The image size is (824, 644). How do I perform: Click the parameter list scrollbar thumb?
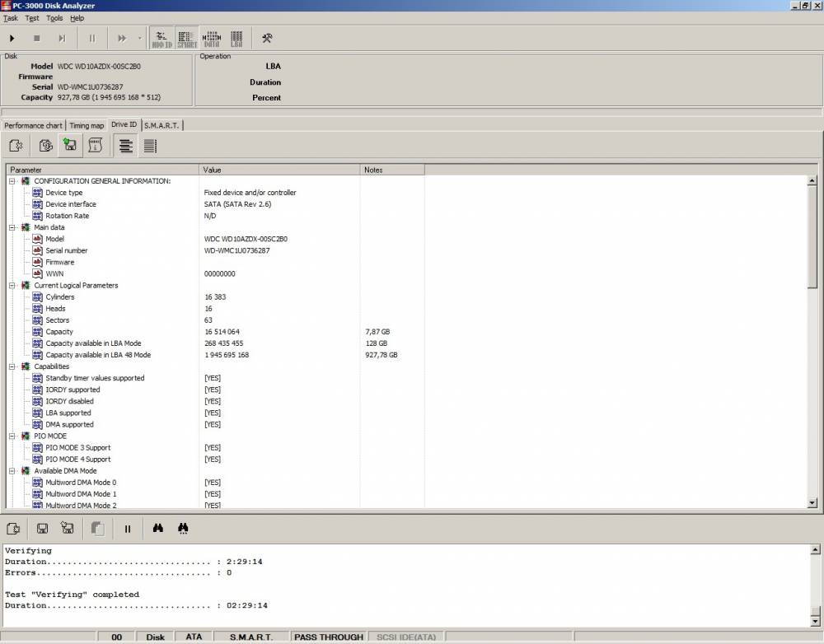[812, 236]
